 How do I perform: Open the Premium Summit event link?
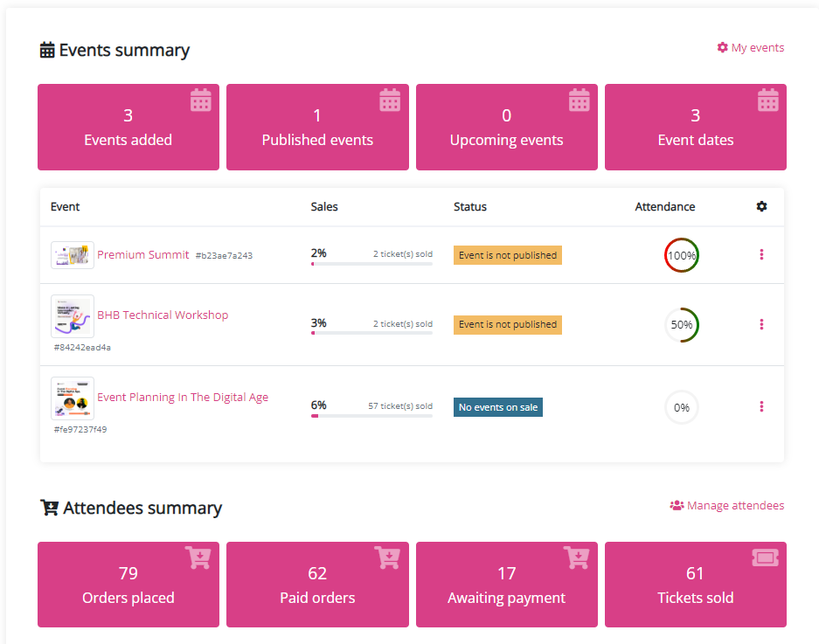pyautogui.click(x=142, y=254)
